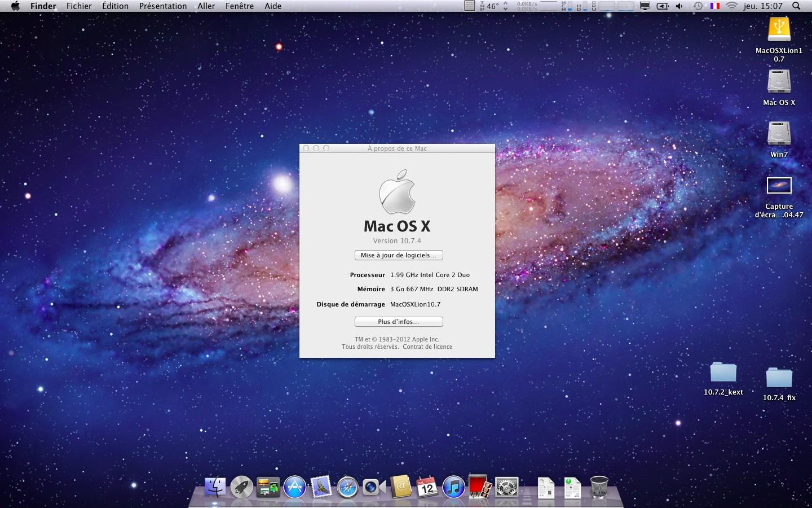Open Photo Booth from the dock
The image size is (812, 508).
[480, 487]
